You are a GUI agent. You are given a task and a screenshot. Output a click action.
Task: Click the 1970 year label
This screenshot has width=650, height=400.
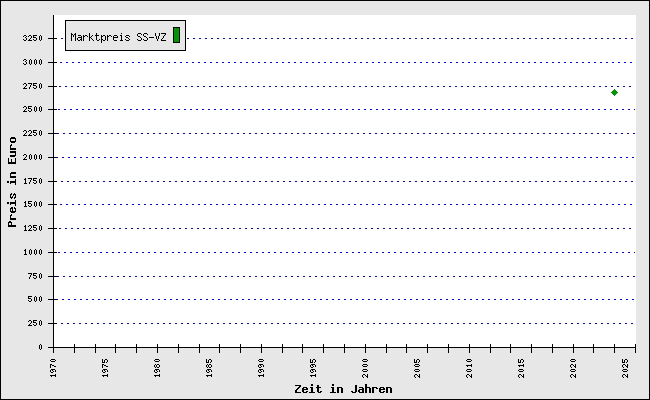click(x=54, y=366)
